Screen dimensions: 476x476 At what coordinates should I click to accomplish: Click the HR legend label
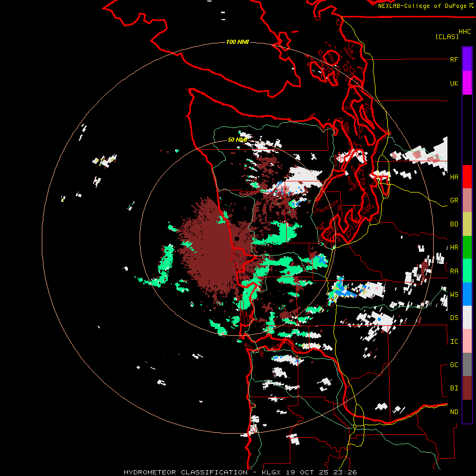(454, 248)
